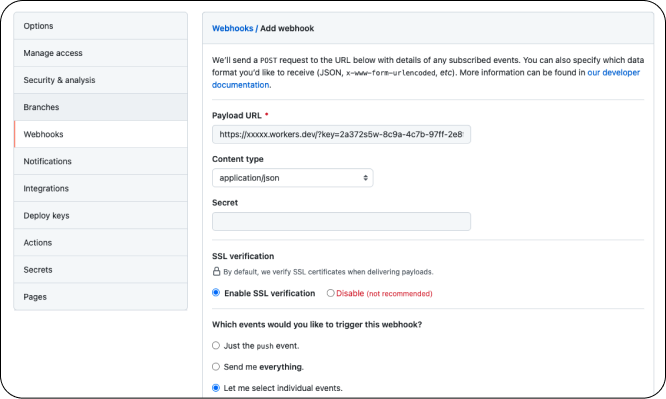The image size is (666, 399).
Task: Choose Just the push event option
Action: (x=216, y=345)
